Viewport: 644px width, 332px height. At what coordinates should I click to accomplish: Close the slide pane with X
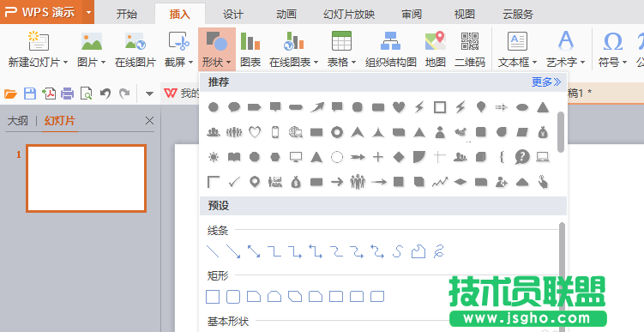149,120
